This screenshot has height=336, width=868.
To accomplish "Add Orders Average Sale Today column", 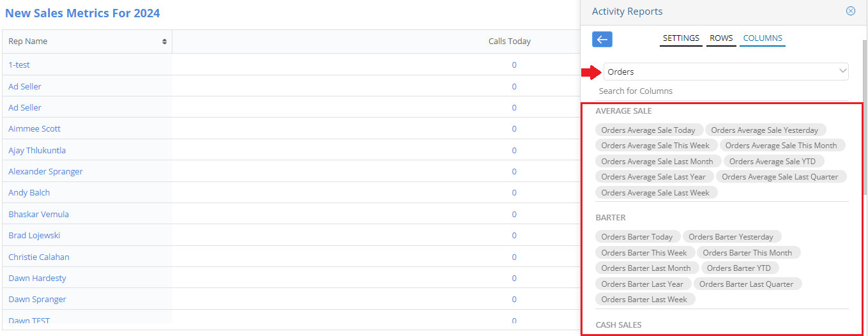I will click(648, 130).
